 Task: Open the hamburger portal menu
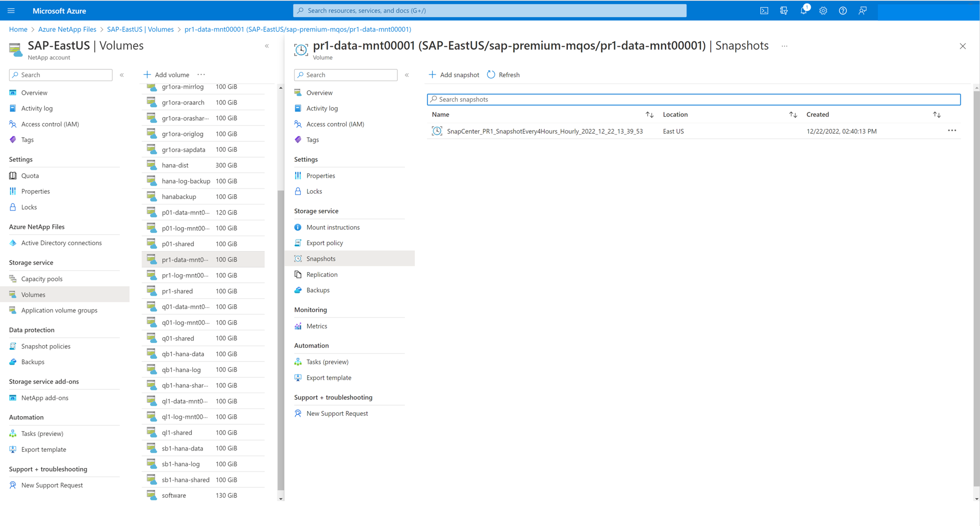click(11, 11)
